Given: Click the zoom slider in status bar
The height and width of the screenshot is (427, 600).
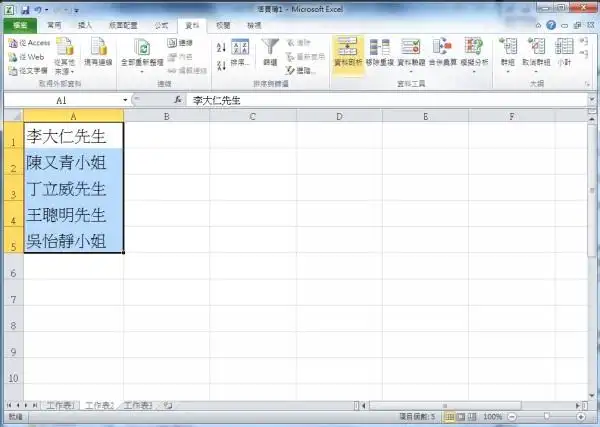Looking at the screenshot, I should tap(546, 416).
